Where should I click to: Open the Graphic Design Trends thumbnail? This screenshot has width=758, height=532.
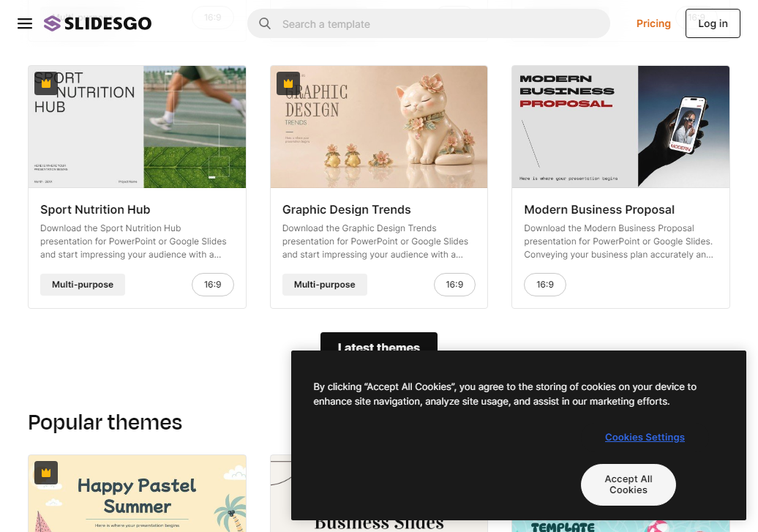pos(379,127)
